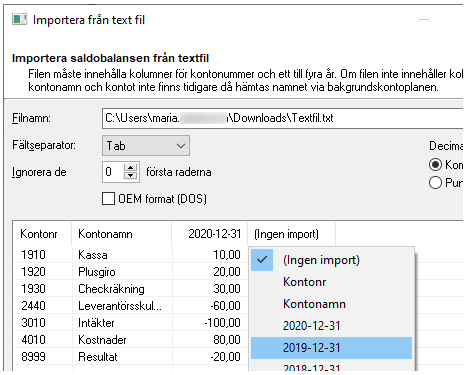465x375 pixels.
Task: Open the Fältseparator Tab dropdown
Action: 146,146
